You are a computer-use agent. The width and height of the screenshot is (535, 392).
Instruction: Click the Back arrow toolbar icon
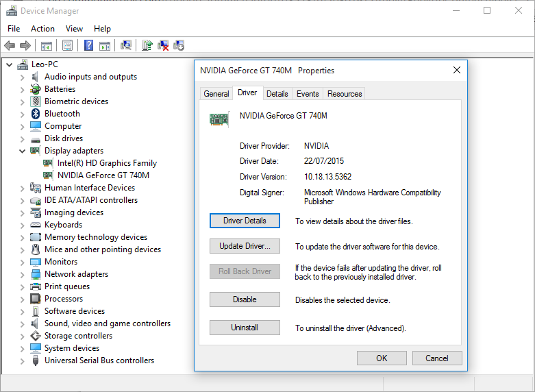pos(10,45)
